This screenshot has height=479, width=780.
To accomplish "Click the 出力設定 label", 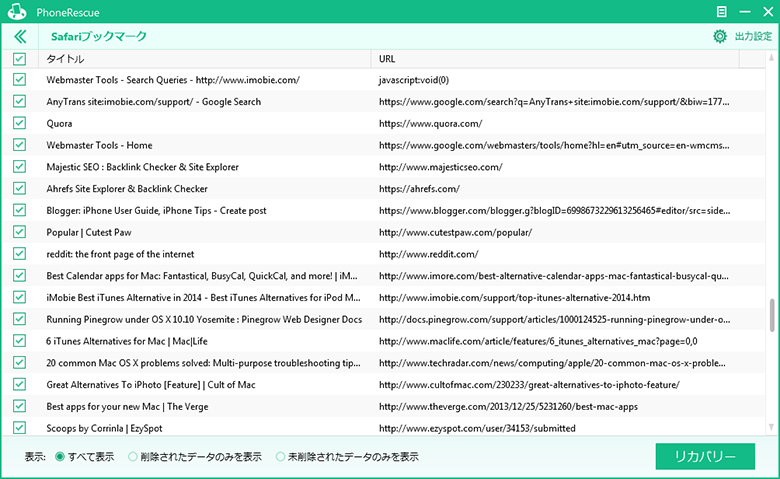I will point(753,36).
